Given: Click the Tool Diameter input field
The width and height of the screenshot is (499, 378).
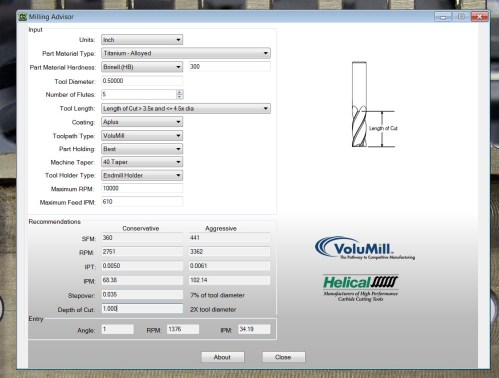Looking at the screenshot, I should [x=142, y=81].
